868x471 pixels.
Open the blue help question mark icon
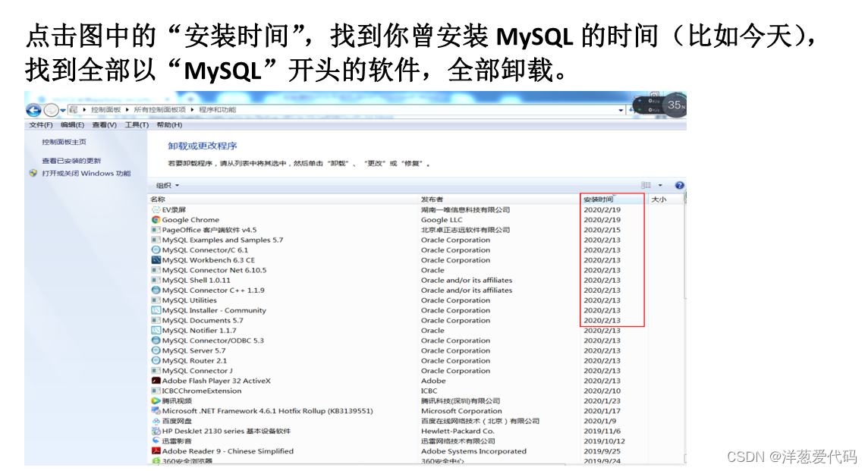[679, 185]
